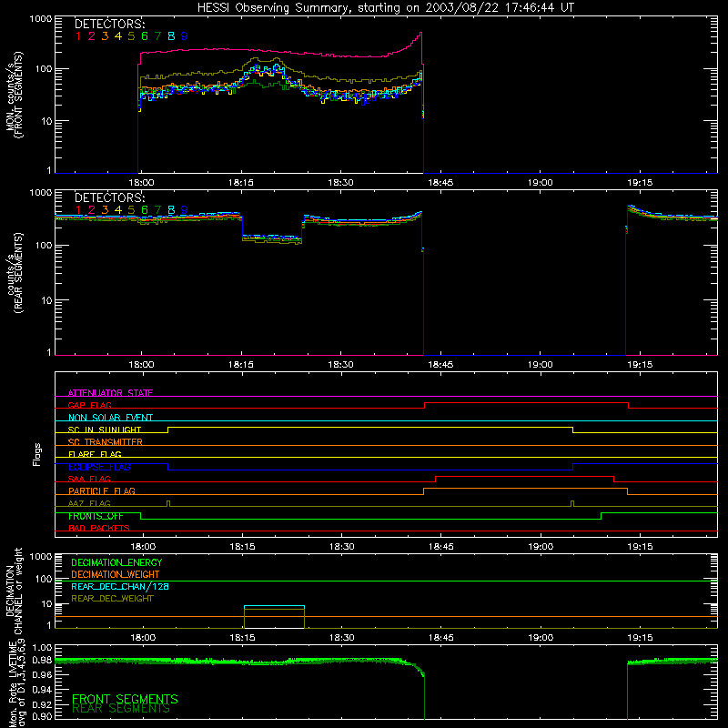Click the counts/s (REAR SEGMENTS) axis label
Viewport: 728px width, 728px height.
pyautogui.click(x=15, y=274)
